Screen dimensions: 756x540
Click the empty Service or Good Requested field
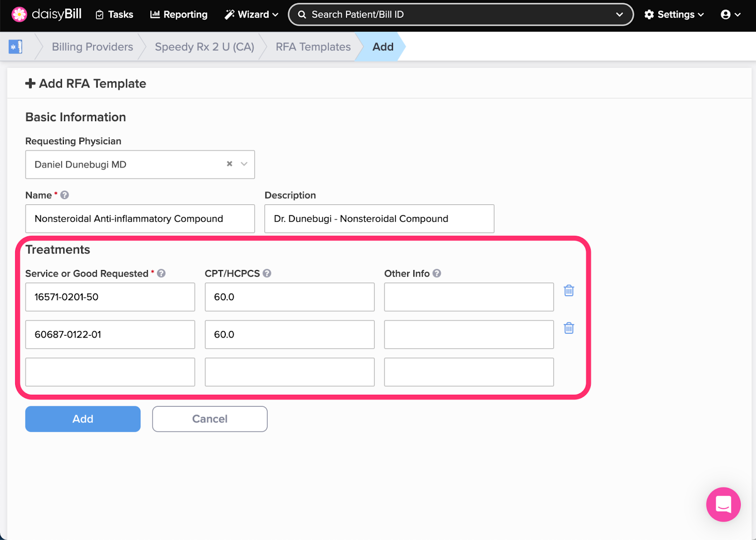pyautogui.click(x=110, y=372)
